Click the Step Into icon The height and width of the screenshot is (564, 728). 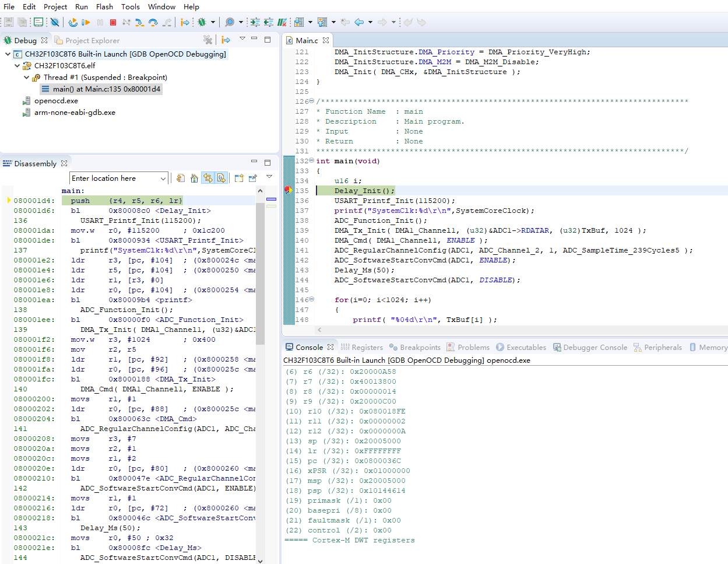tap(139, 22)
